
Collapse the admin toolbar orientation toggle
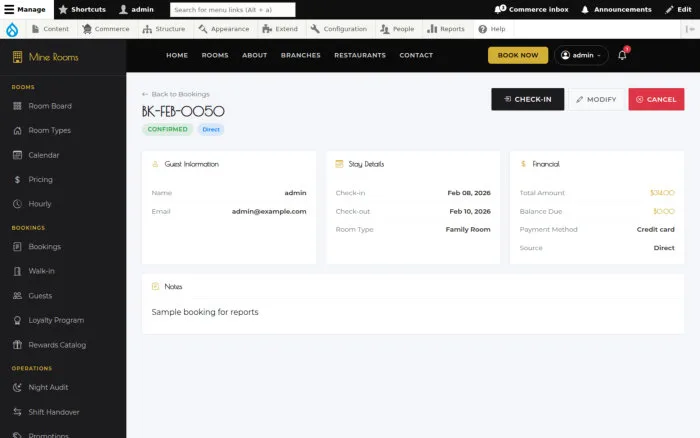pos(690,29)
